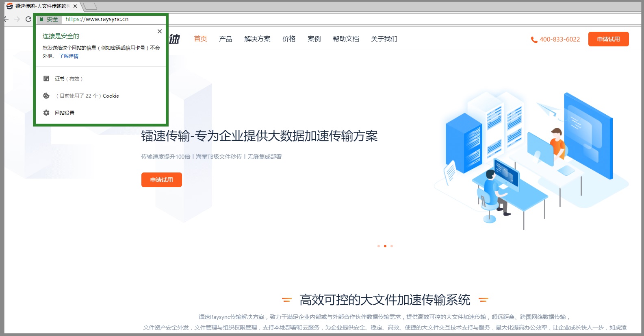Click the 了解详情 link in popup
The width and height of the screenshot is (644, 336).
tap(69, 56)
